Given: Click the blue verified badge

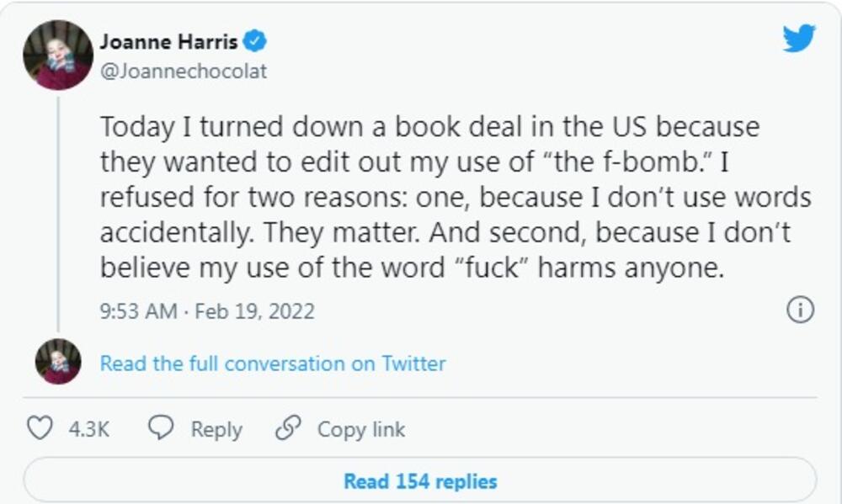Looking at the screenshot, I should coord(256,40).
